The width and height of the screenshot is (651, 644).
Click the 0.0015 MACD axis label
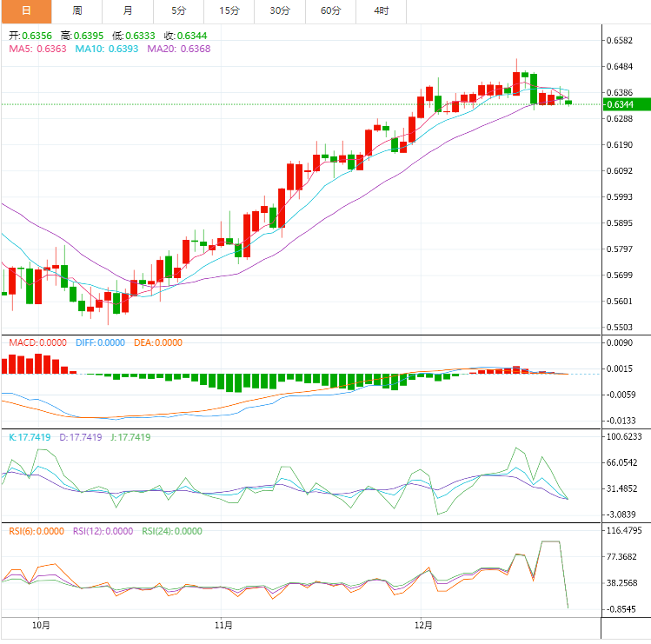point(620,369)
